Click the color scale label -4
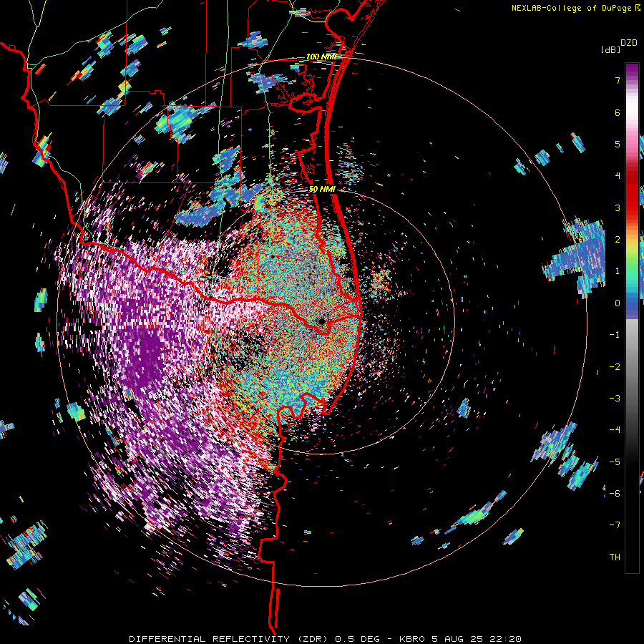The height and width of the screenshot is (644, 644). point(615,430)
